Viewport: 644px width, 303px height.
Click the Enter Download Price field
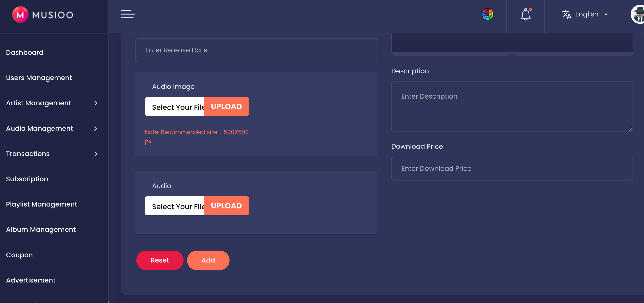(512, 169)
